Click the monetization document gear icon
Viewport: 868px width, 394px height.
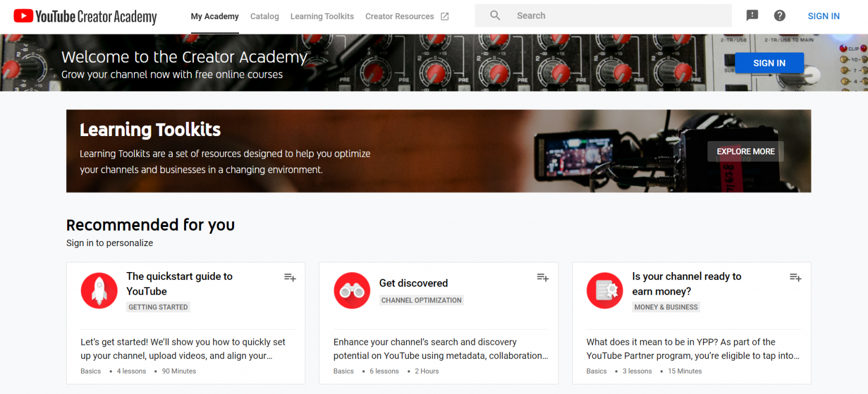pos(605,291)
